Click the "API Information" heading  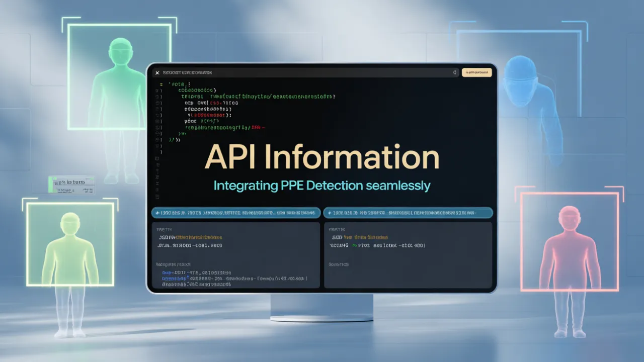pos(321,157)
